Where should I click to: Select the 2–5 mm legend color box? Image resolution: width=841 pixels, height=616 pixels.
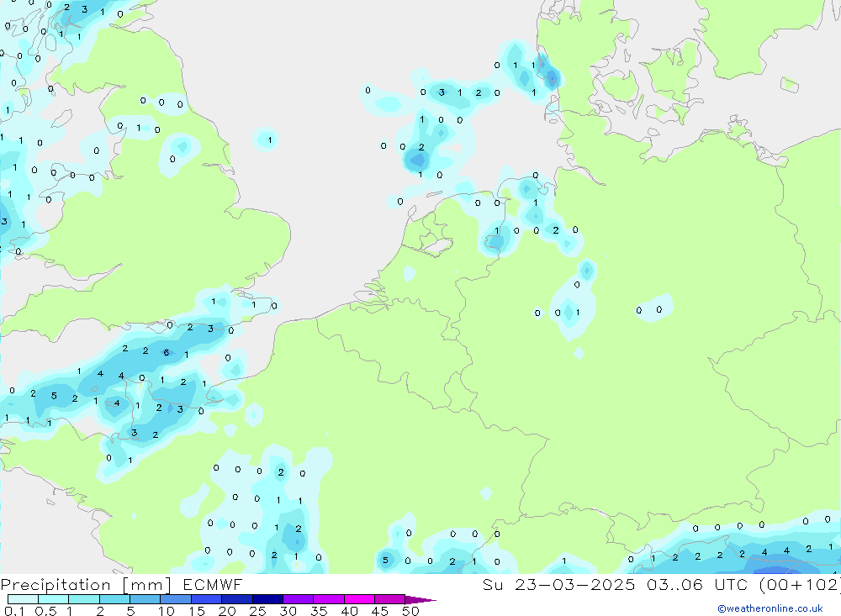click(x=114, y=599)
